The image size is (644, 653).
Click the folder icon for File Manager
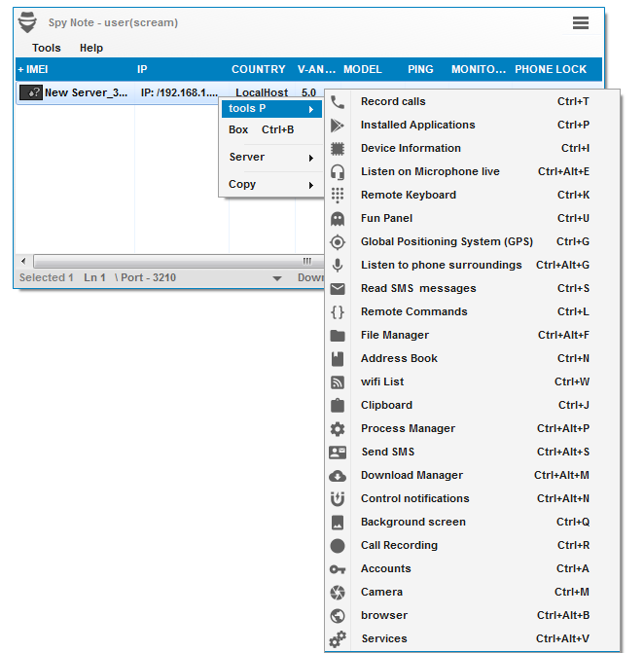[338, 335]
